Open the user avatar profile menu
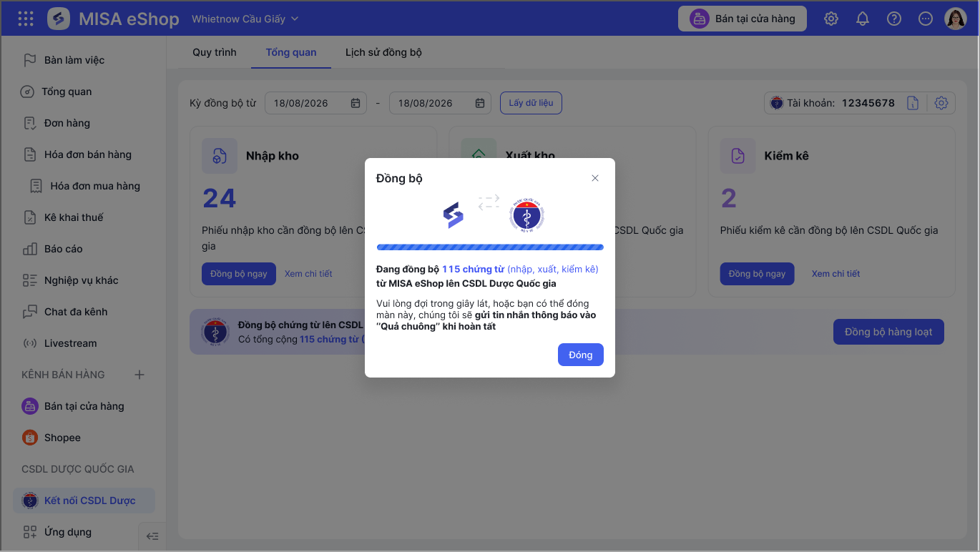Screen dimensions: 980x552 (x=956, y=19)
